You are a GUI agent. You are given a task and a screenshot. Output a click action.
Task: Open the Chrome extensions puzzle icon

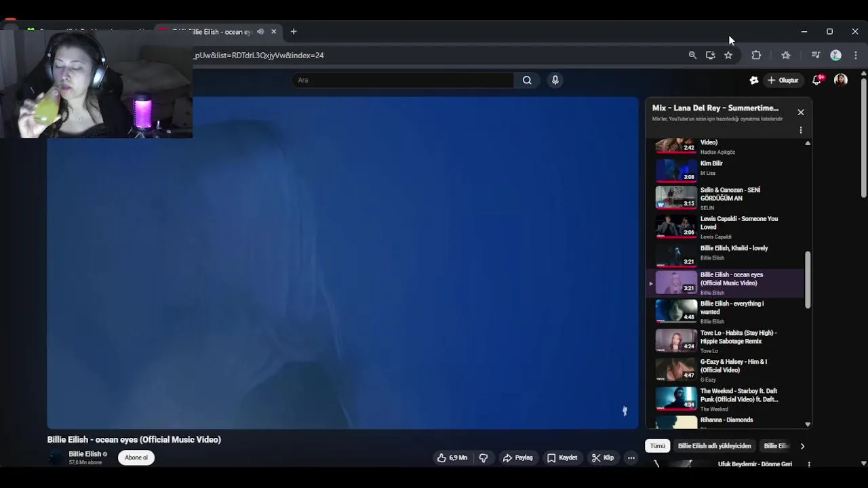click(756, 56)
